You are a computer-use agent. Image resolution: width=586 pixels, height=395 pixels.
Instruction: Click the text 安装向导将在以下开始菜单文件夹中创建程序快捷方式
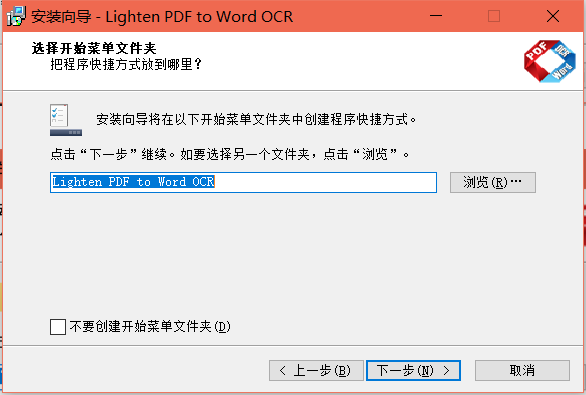[x=256, y=120]
